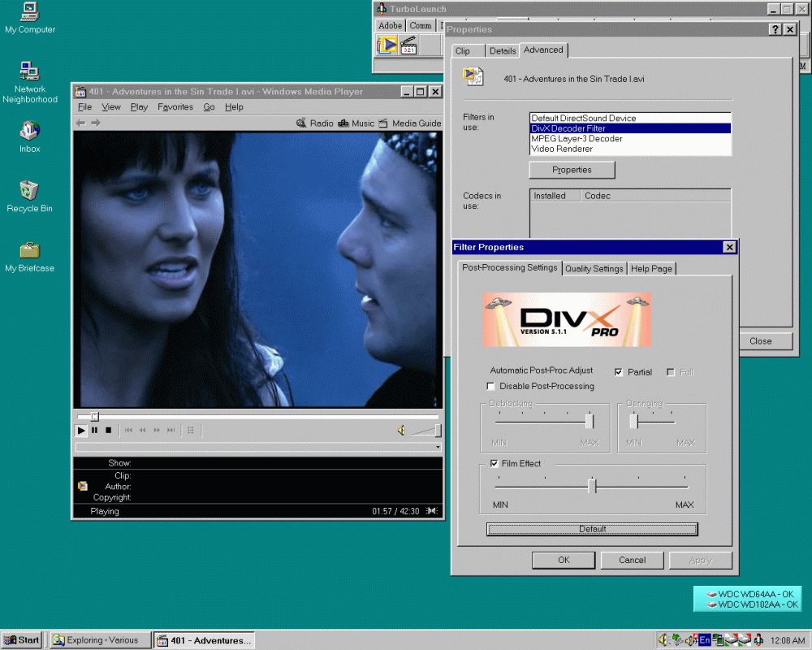812x650 pixels.
Task: Open the Radio toolbar shortcut
Action: 316,123
